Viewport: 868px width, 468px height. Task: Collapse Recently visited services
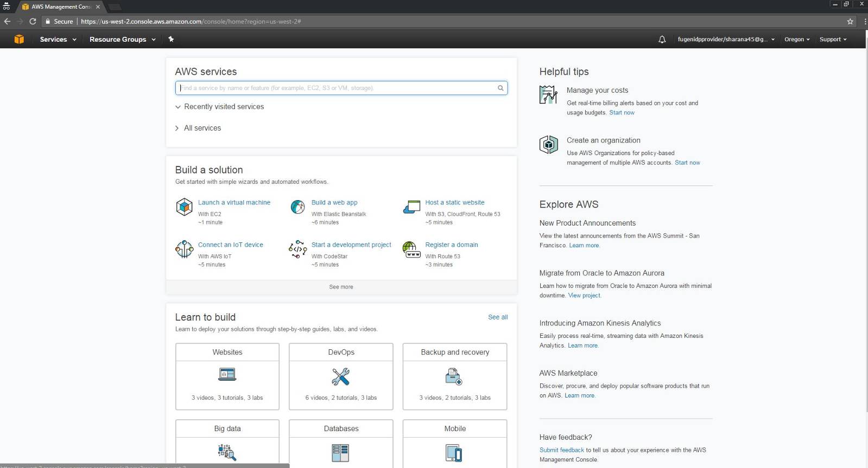(219, 107)
